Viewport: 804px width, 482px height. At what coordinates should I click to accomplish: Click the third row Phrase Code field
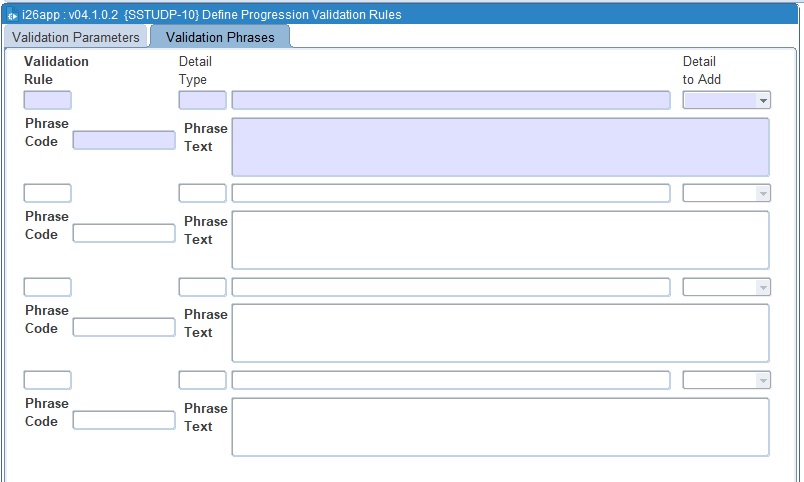tap(124, 327)
